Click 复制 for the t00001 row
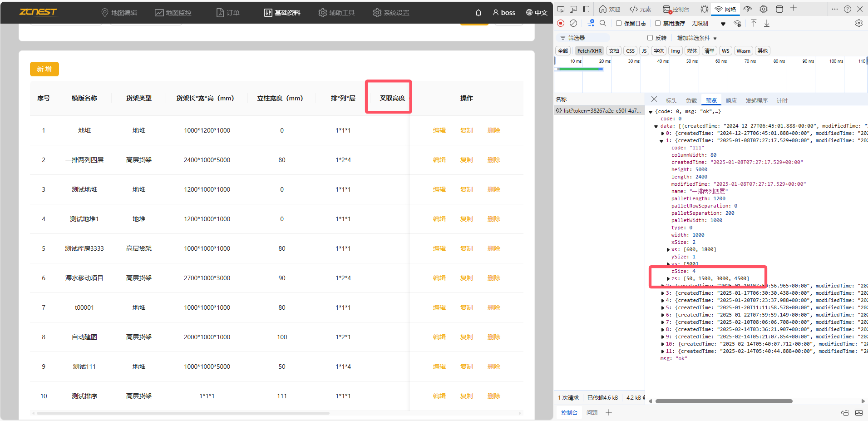 click(x=467, y=307)
